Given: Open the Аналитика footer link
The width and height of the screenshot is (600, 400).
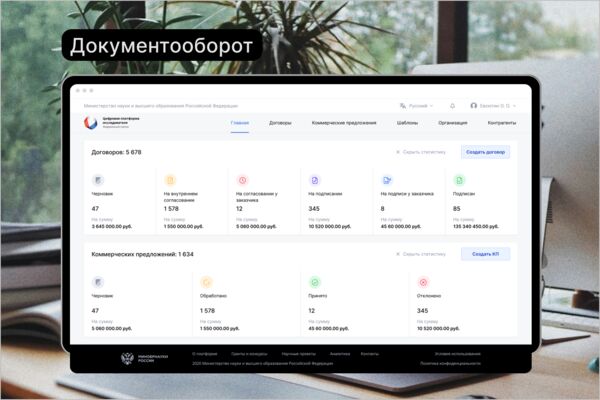Looking at the screenshot, I should point(340,354).
